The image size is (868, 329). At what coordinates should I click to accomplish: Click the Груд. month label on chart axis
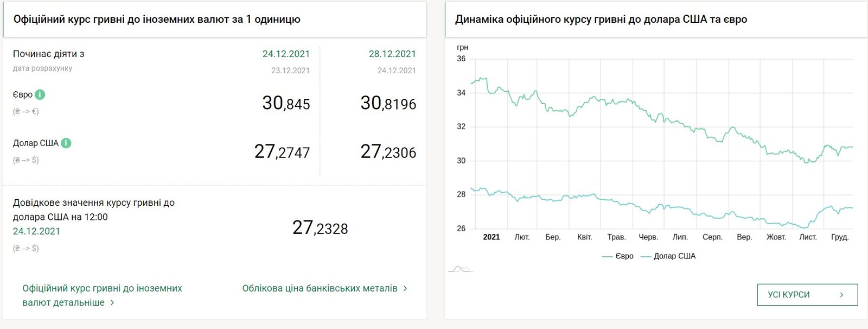coord(840,237)
